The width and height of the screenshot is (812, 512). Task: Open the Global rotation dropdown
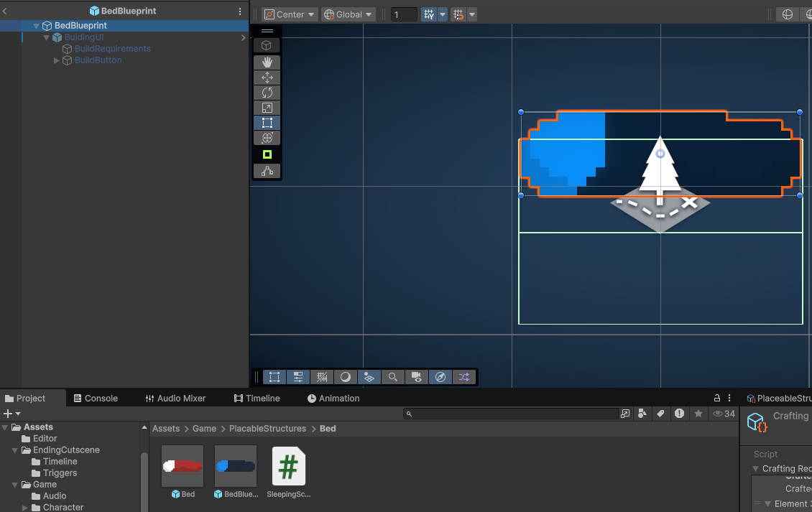pos(349,14)
